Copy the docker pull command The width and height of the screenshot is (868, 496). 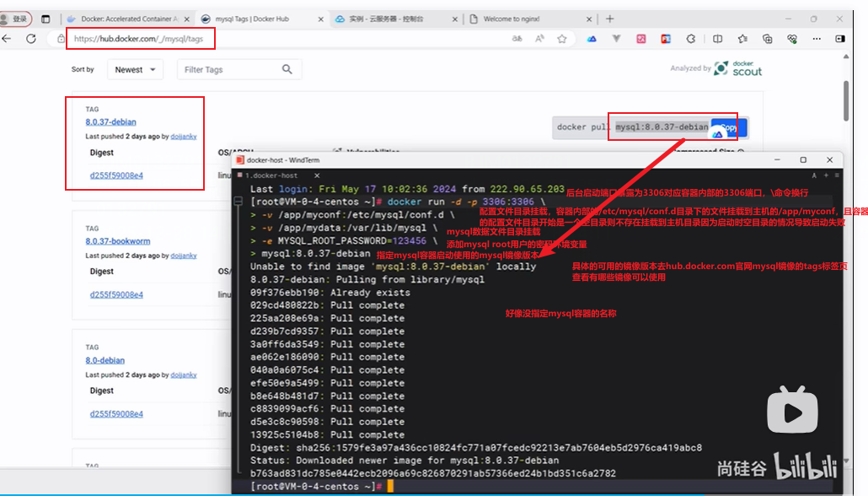click(x=729, y=127)
